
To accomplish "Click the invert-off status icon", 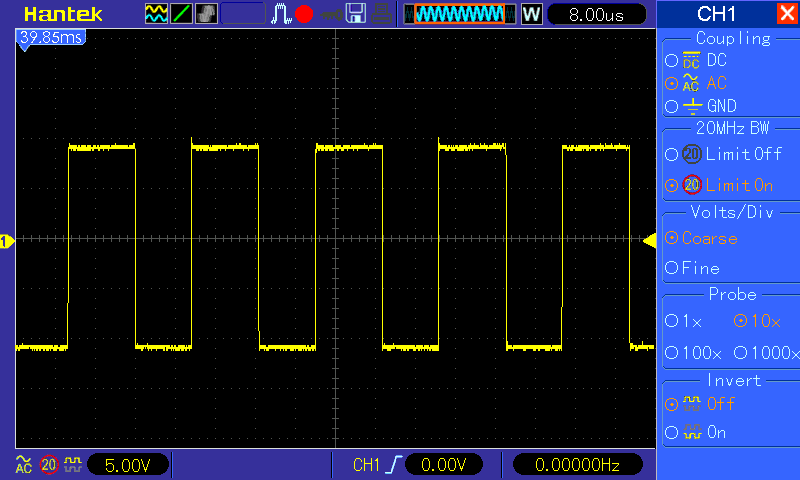I will tap(73, 464).
